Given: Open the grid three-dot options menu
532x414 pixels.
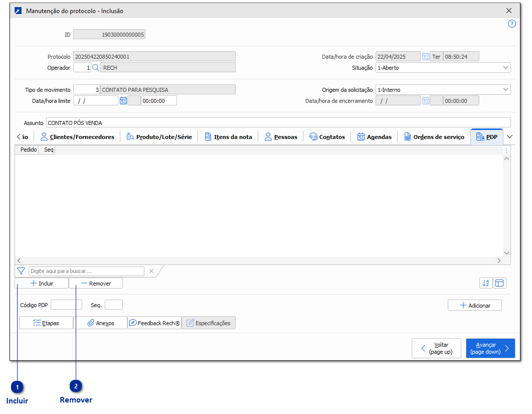Looking at the screenshot, I should click(x=506, y=150).
